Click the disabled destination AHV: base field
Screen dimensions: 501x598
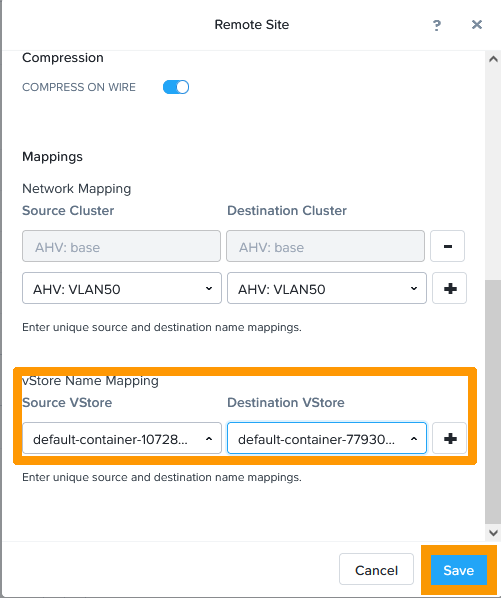(x=325, y=246)
